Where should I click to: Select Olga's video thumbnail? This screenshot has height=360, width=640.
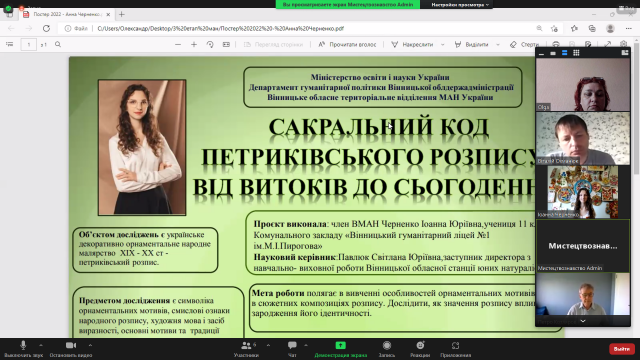point(583,84)
